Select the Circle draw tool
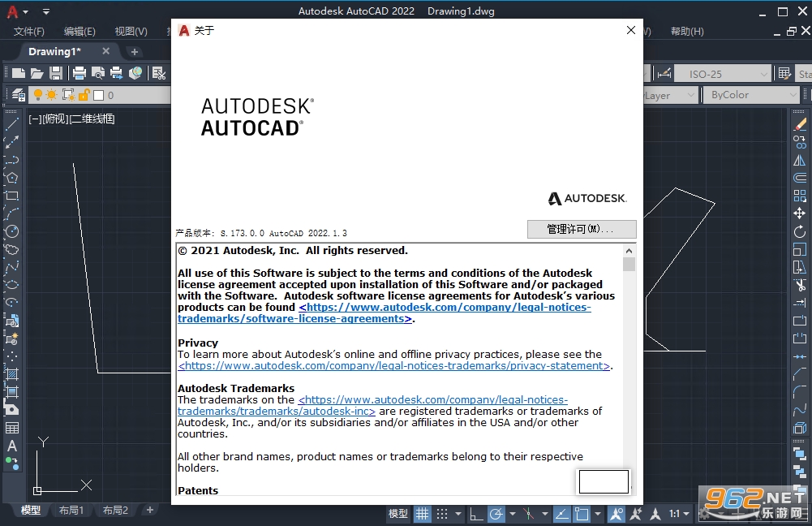812x526 pixels. pyautogui.click(x=11, y=231)
